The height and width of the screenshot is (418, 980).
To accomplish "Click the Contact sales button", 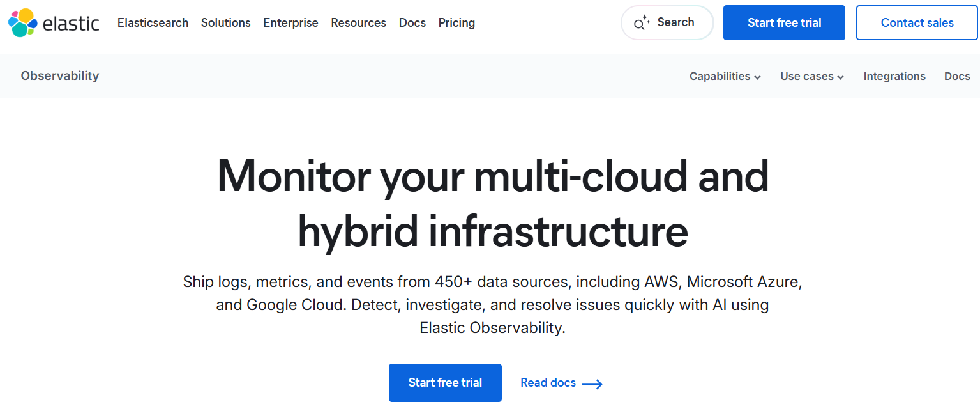I will pos(916,22).
